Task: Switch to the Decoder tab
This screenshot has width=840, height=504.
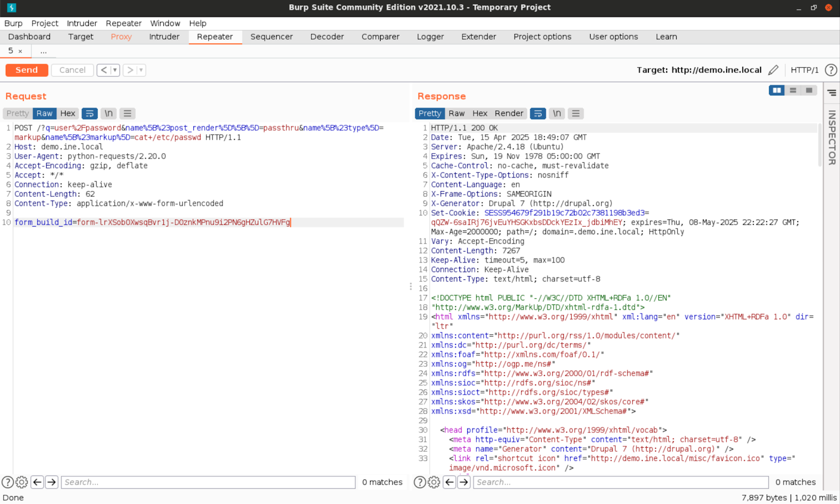Action: tap(327, 37)
